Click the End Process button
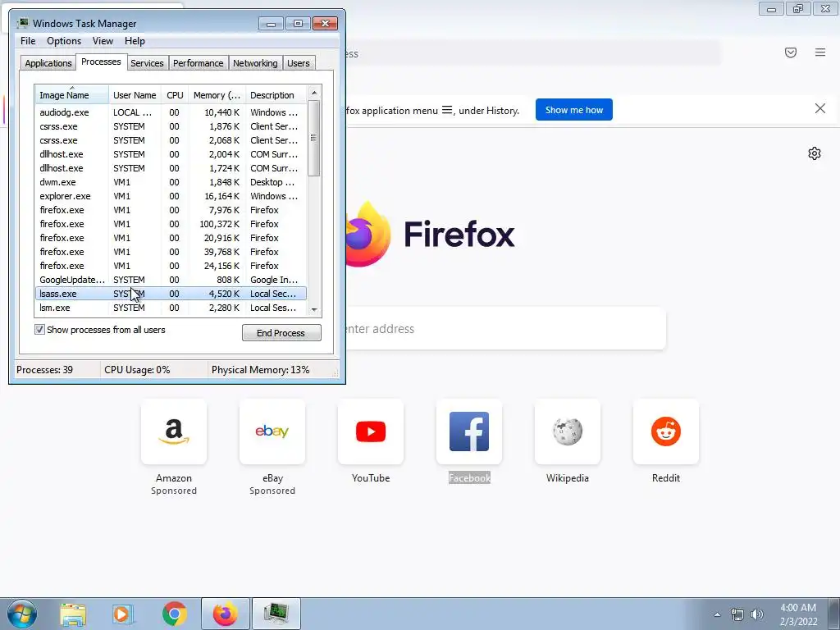 [x=281, y=333]
